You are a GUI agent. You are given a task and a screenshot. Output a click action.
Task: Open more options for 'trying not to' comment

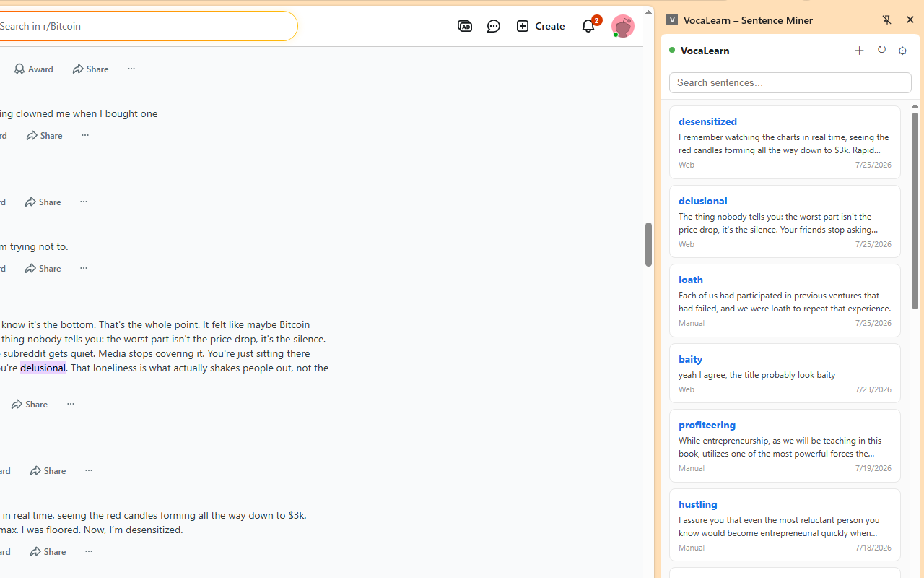click(x=83, y=268)
